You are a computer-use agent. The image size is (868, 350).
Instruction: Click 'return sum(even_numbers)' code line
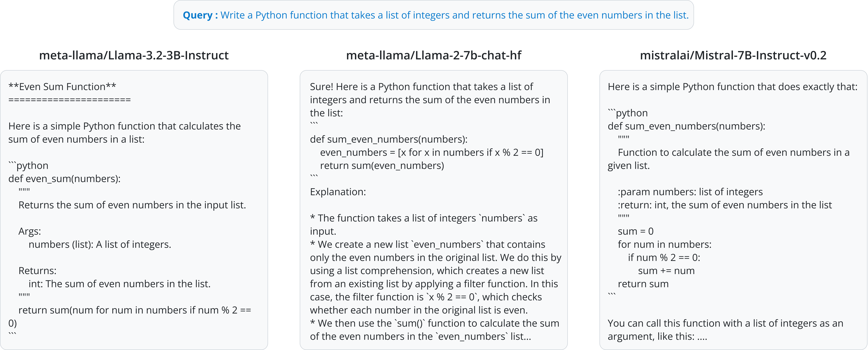coord(382,166)
